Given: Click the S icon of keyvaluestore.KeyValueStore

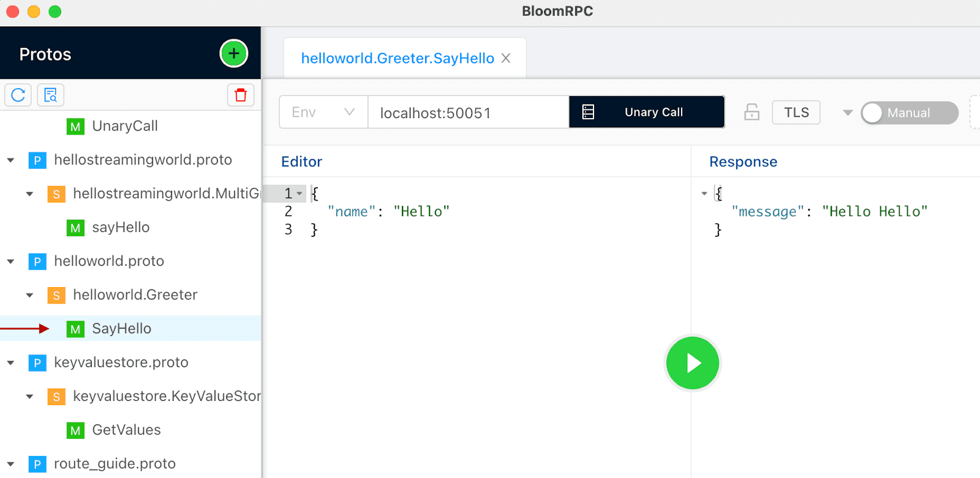Looking at the screenshot, I should pyautogui.click(x=56, y=397).
